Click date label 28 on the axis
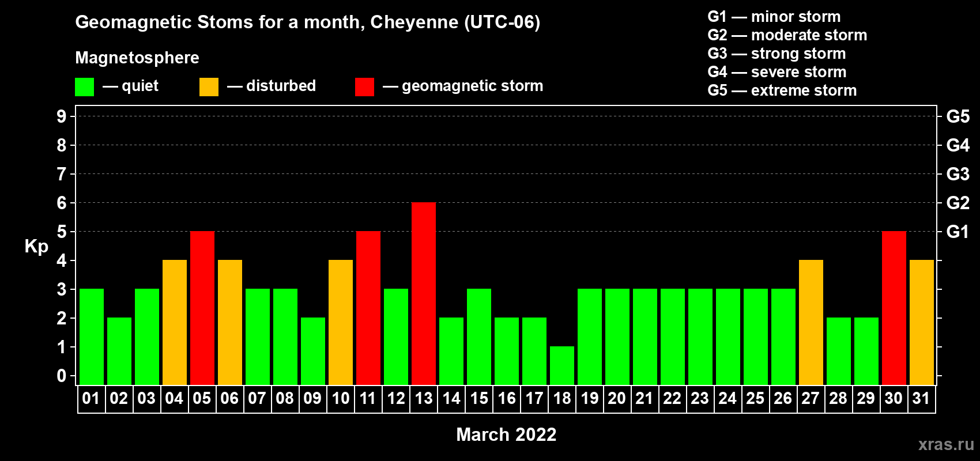 click(838, 399)
